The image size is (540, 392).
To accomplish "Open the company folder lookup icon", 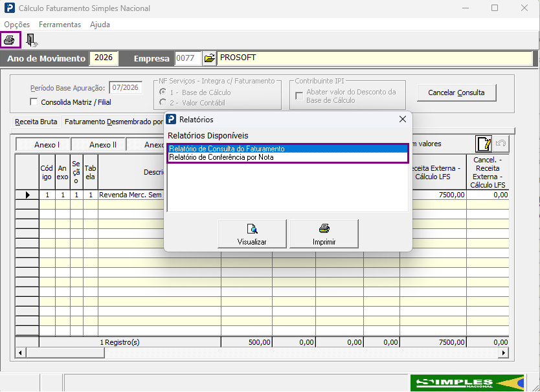I will (209, 58).
